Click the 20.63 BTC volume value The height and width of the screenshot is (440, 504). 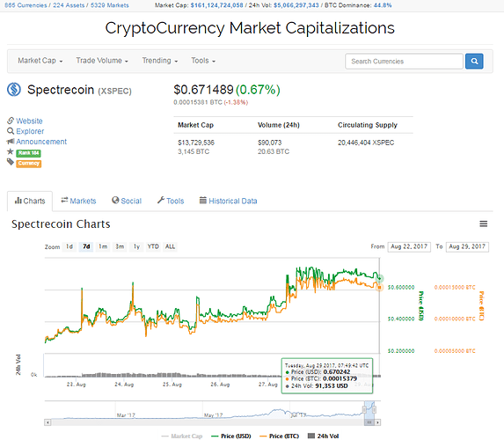point(274,151)
